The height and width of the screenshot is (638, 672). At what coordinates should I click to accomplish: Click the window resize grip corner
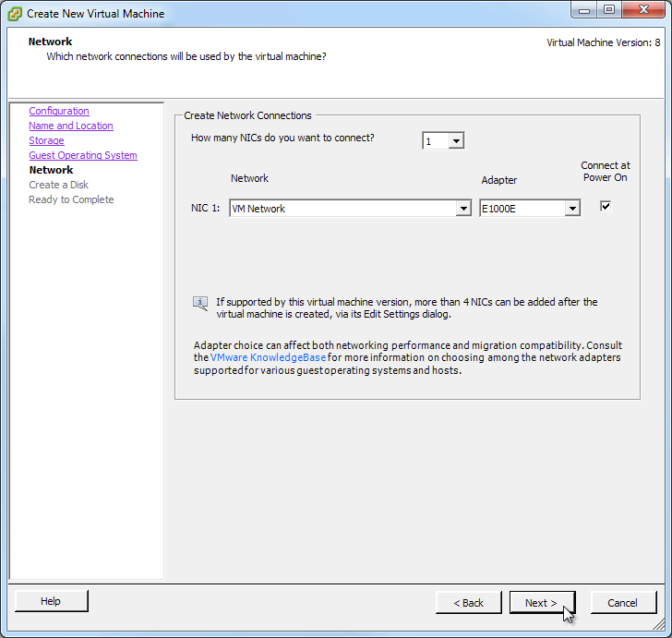659,625
